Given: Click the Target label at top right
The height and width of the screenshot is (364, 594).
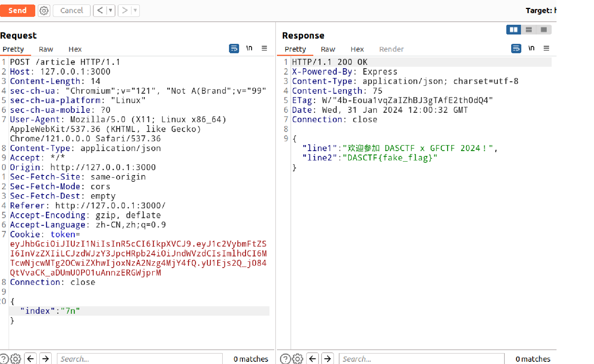Looking at the screenshot, I should tap(541, 10).
